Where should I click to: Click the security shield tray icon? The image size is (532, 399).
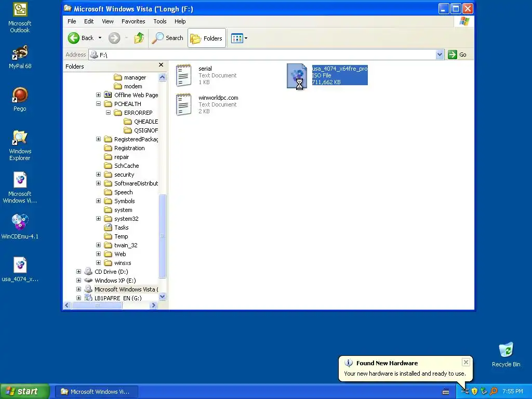[x=474, y=391]
